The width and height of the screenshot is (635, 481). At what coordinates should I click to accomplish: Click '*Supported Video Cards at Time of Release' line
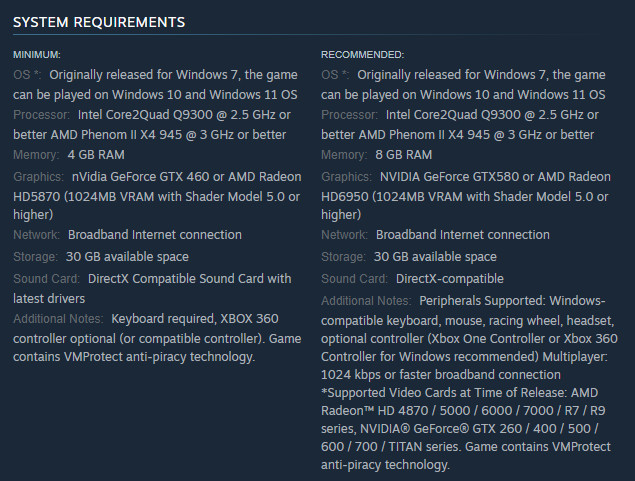(x=460, y=393)
